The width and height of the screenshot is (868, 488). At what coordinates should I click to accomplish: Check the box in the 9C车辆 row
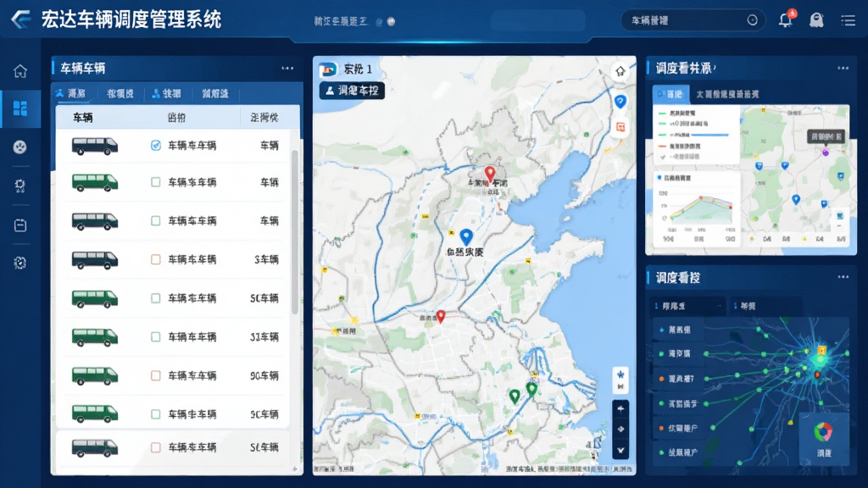pos(156,414)
